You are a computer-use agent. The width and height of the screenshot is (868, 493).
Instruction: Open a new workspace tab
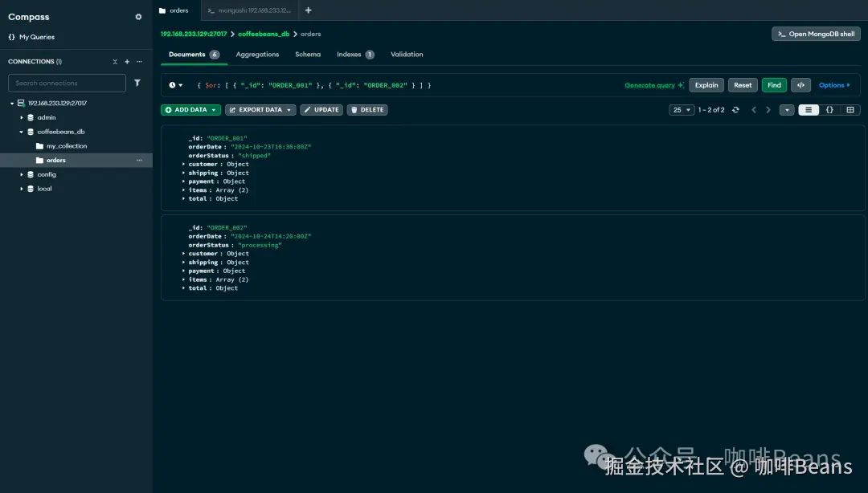(309, 10)
